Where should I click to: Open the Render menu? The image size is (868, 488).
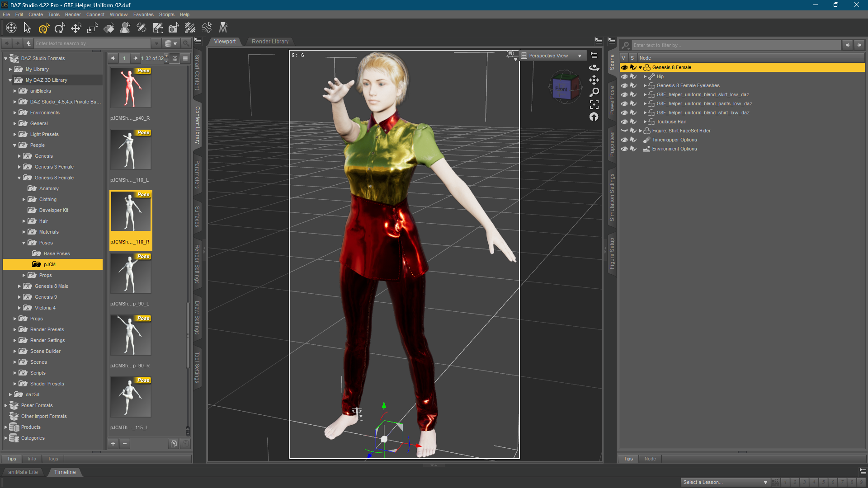(x=72, y=14)
